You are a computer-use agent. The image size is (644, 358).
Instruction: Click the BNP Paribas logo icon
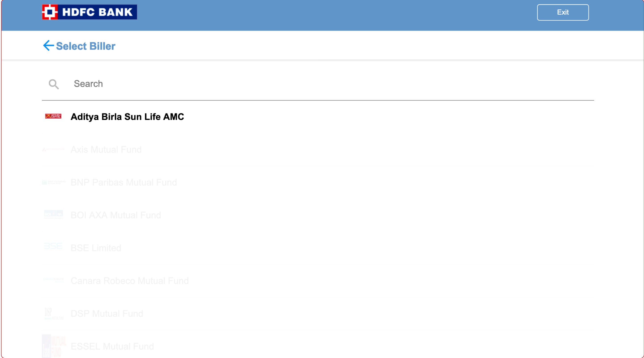[x=53, y=182]
